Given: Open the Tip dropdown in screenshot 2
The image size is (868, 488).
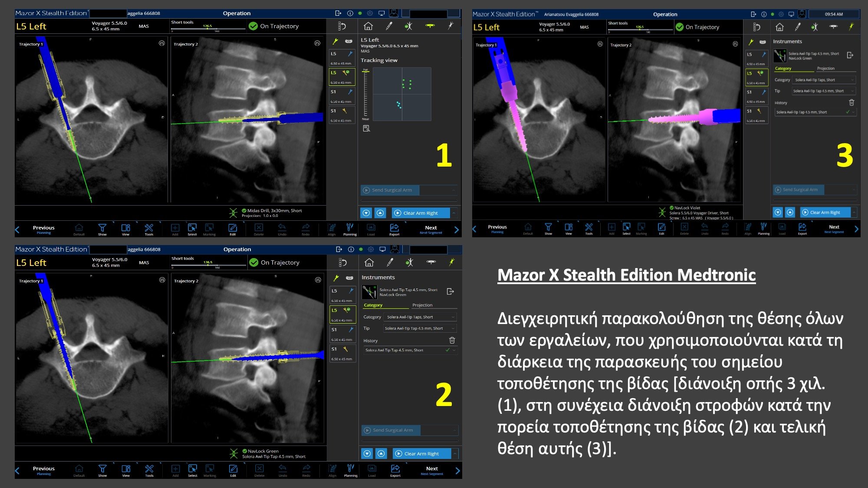Looking at the screenshot, I should [420, 328].
